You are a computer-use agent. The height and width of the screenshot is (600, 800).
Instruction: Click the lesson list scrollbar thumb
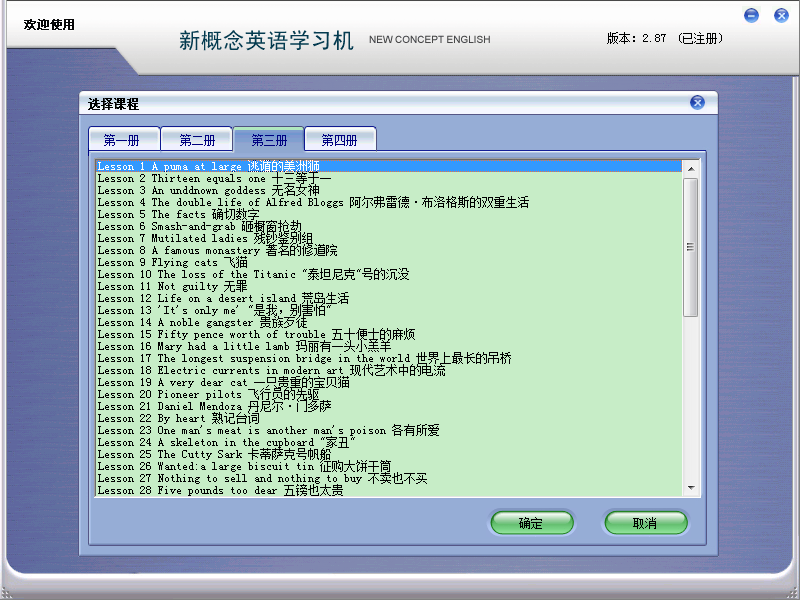pos(691,247)
